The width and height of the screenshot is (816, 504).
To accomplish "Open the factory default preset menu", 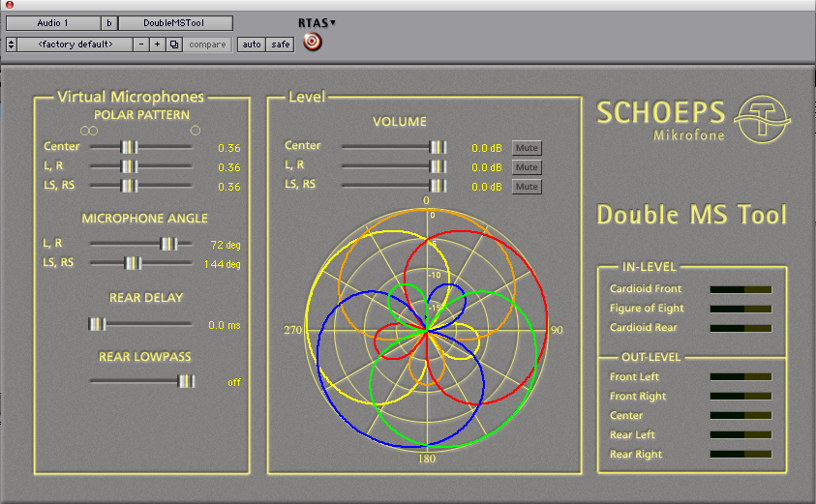I will [x=75, y=44].
